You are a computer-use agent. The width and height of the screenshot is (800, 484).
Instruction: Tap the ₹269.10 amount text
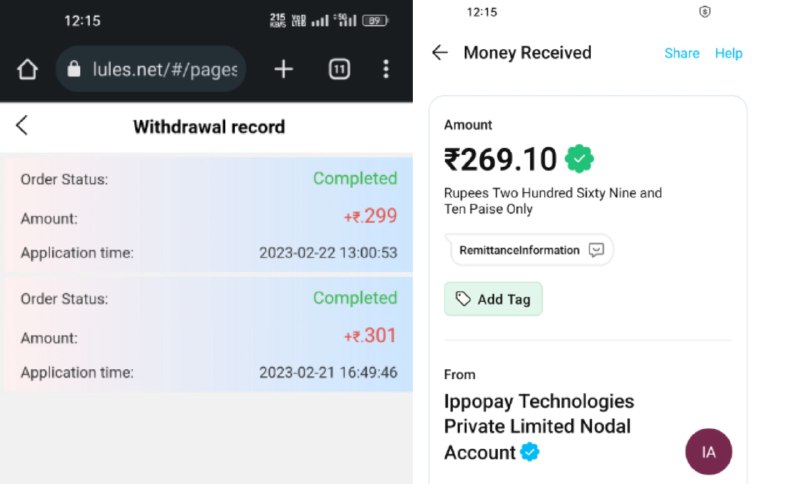(x=501, y=159)
